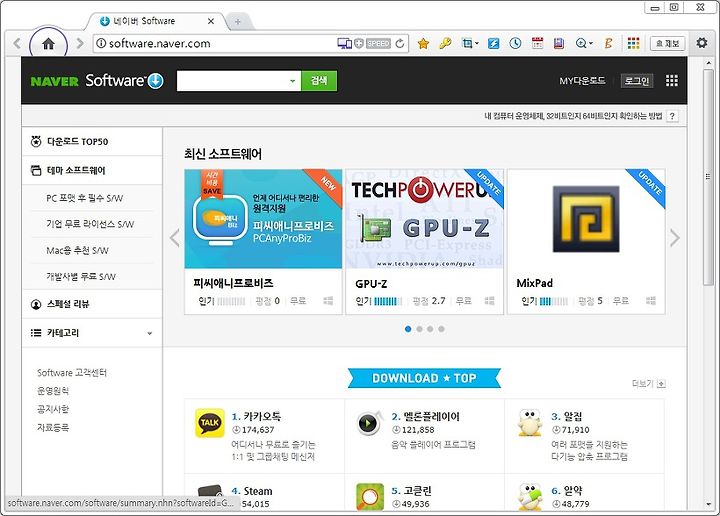The width and height of the screenshot is (720, 516).
Task: Show next software carousel slide
Action: [x=674, y=238]
